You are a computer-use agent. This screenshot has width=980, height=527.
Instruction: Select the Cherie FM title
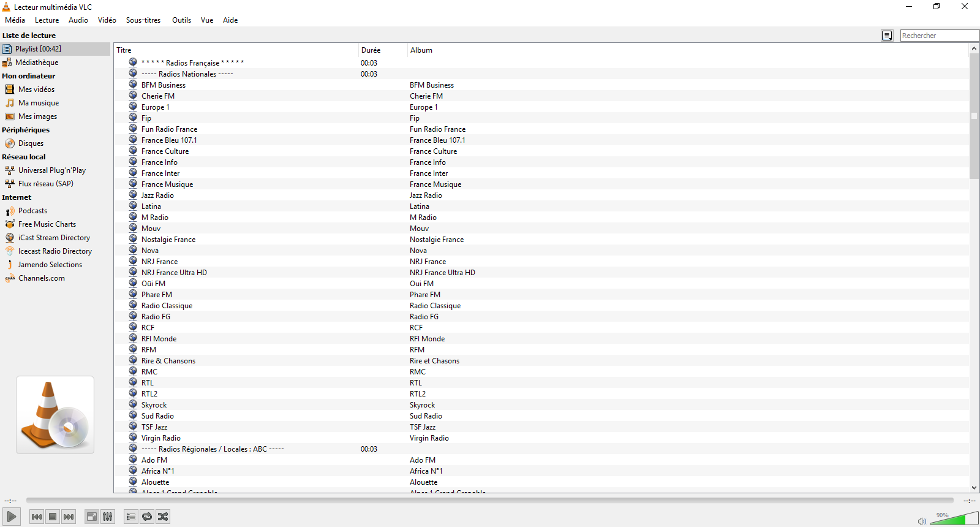pyautogui.click(x=158, y=96)
